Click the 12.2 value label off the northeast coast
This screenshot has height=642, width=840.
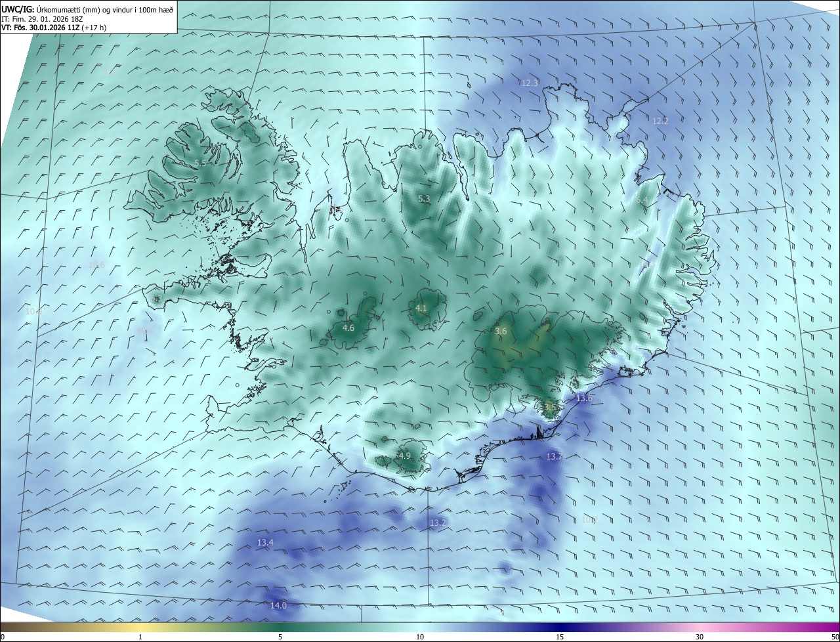tap(660, 121)
